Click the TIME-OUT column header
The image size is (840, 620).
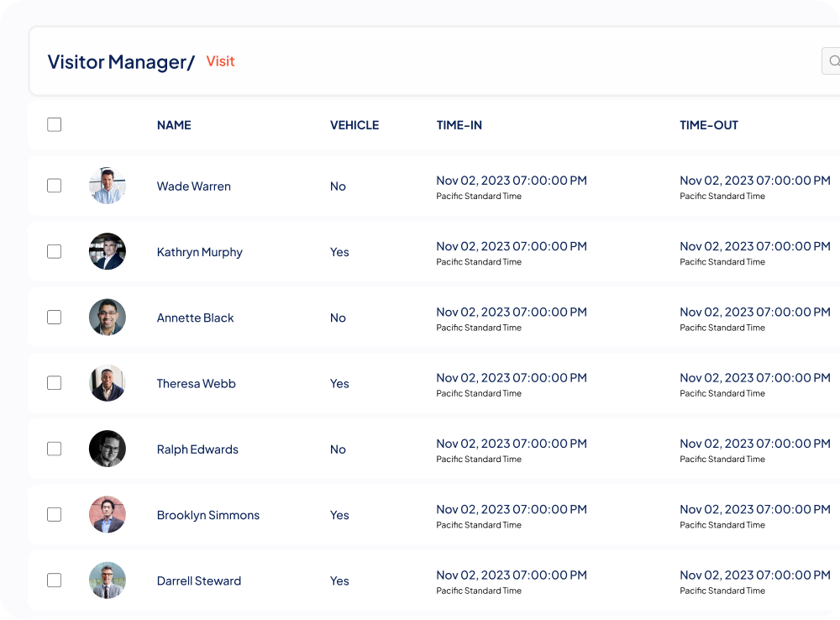click(709, 125)
